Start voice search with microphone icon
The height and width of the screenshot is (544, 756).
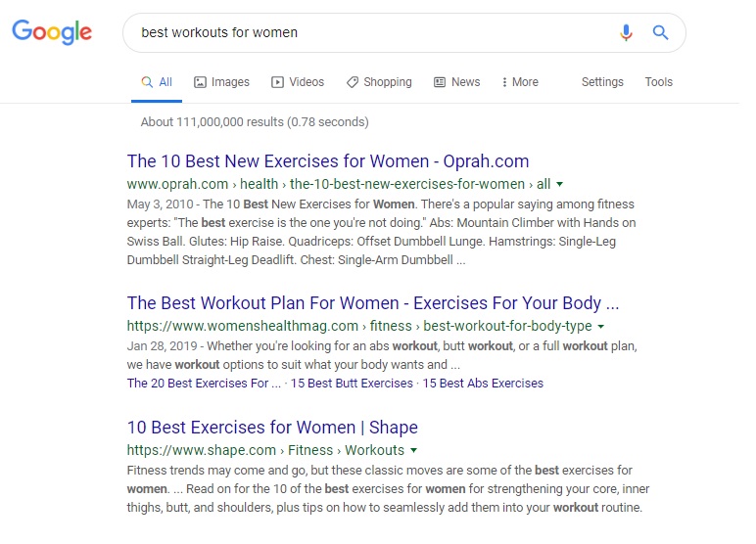(626, 32)
